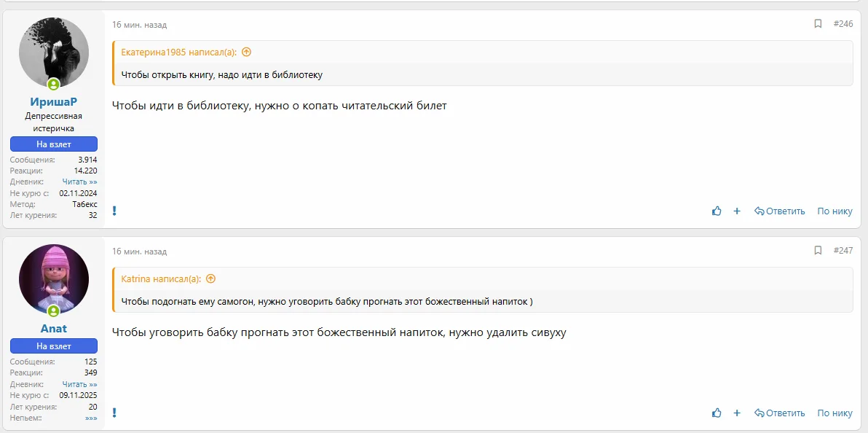Click the plus icon on ИришаР's post

pos(737,211)
